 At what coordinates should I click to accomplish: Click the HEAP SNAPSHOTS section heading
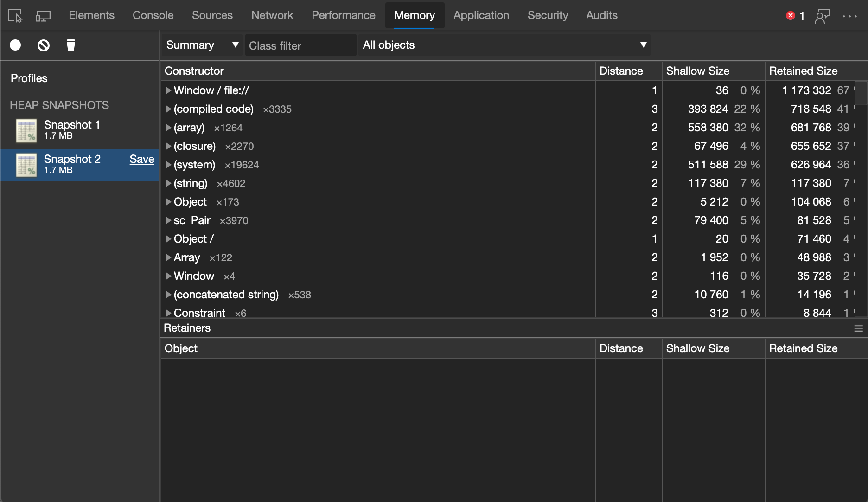pyautogui.click(x=59, y=105)
